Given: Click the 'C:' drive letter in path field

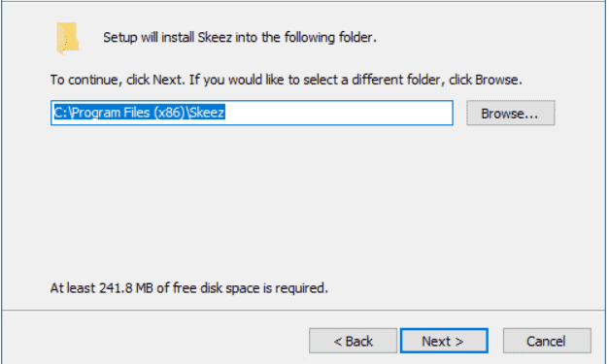Looking at the screenshot, I should coord(61,113).
